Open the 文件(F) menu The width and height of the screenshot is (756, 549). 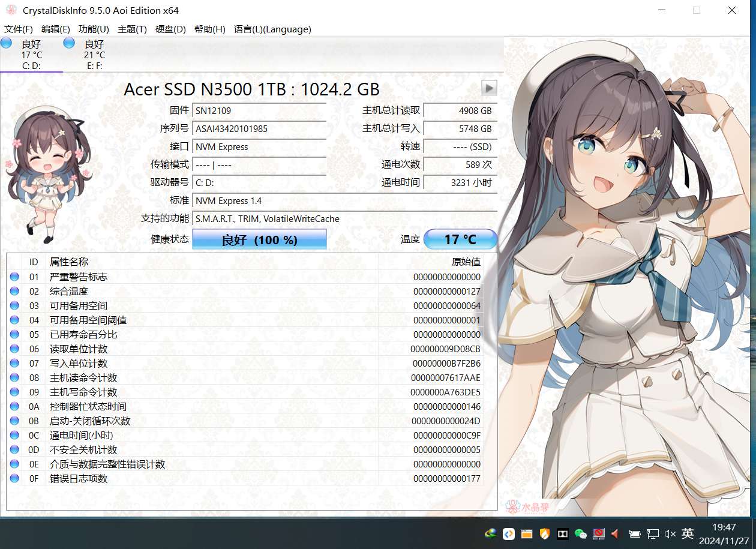point(19,29)
